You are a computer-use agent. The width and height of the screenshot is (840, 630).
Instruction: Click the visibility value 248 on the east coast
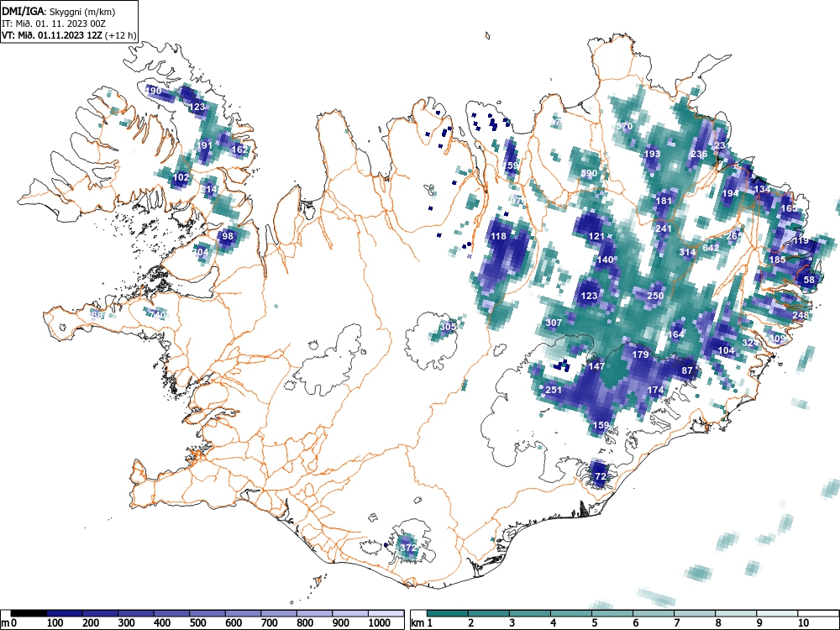click(801, 314)
